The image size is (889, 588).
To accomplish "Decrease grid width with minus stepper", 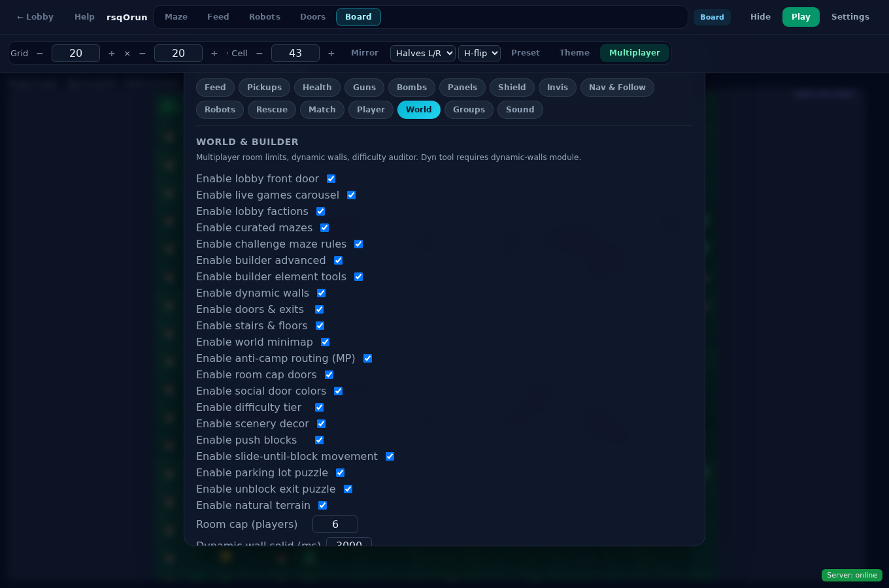I will tap(40, 54).
